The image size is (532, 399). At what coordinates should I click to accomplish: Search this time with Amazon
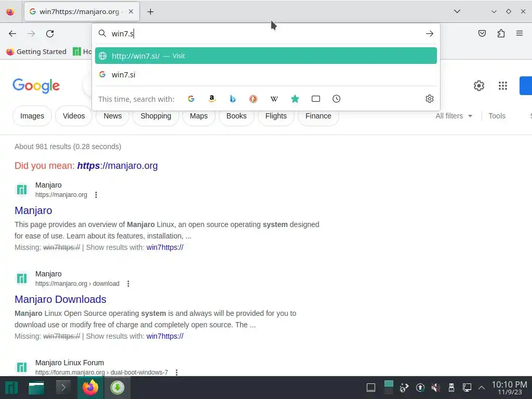[x=212, y=99]
